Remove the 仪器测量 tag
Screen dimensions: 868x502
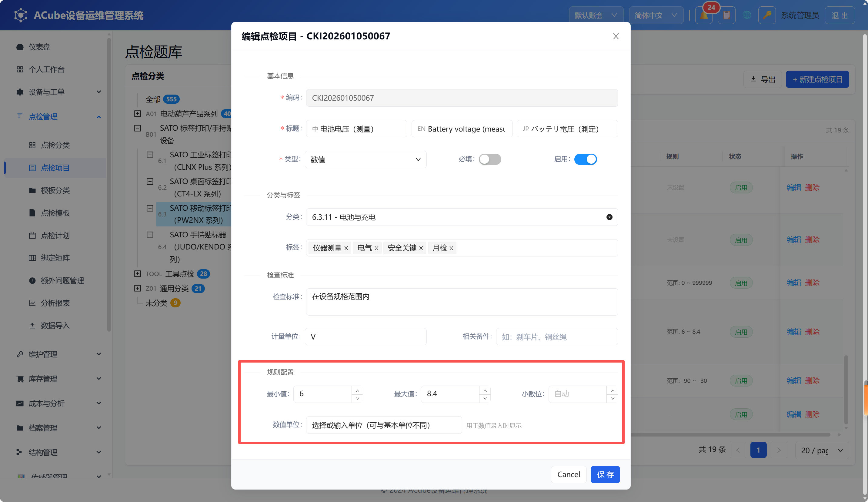pyautogui.click(x=346, y=248)
